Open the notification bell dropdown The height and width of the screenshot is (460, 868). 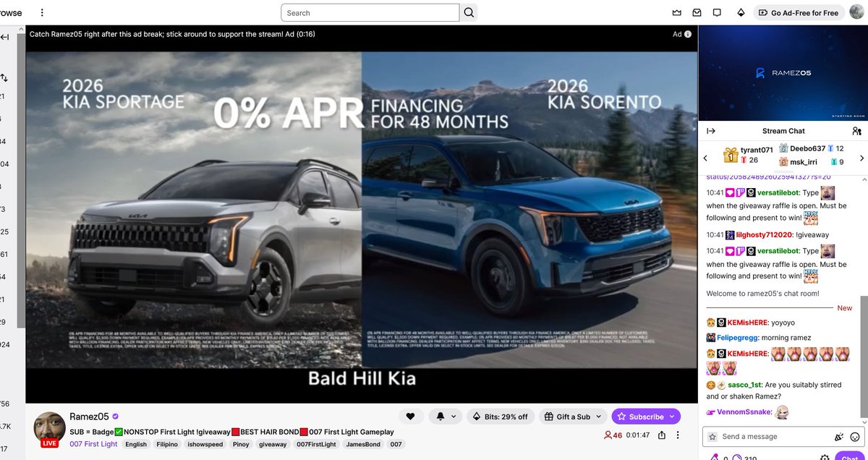(x=445, y=417)
